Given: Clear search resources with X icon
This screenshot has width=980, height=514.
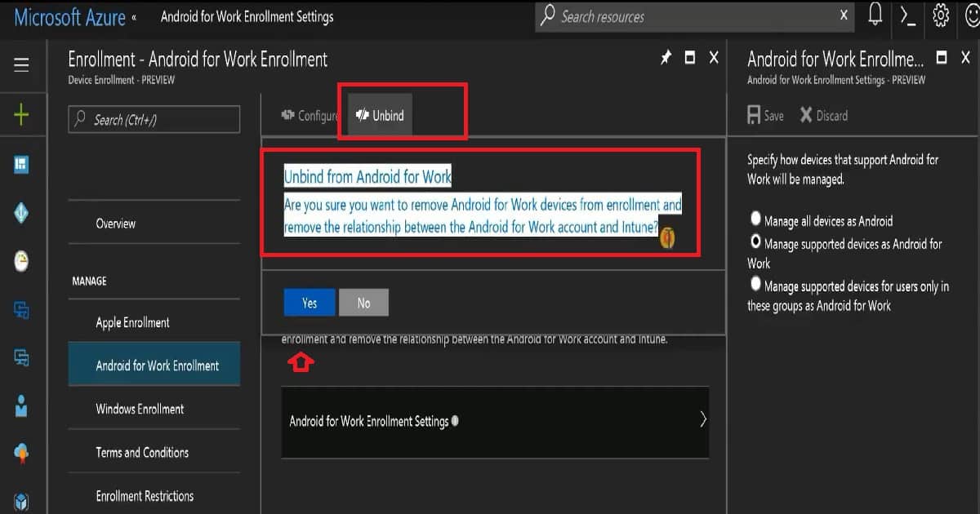Looking at the screenshot, I should [844, 16].
